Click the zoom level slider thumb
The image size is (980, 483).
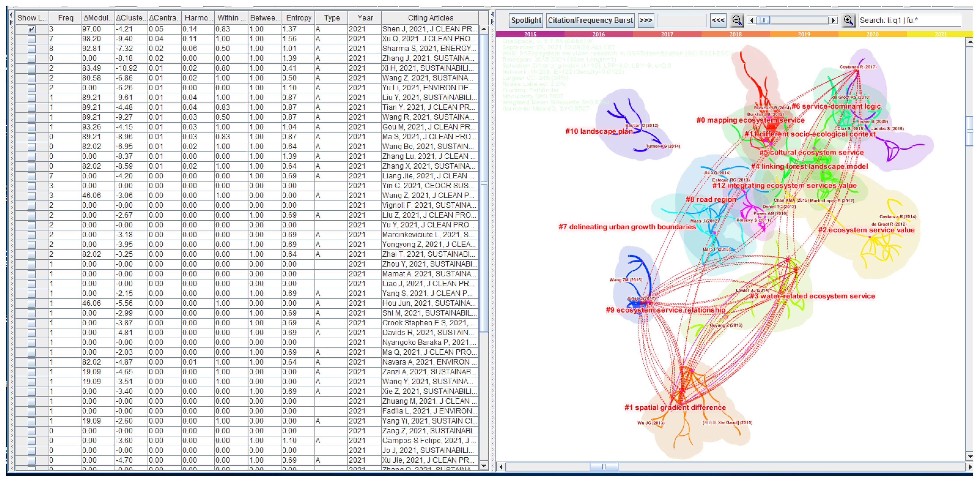pyautogui.click(x=765, y=20)
